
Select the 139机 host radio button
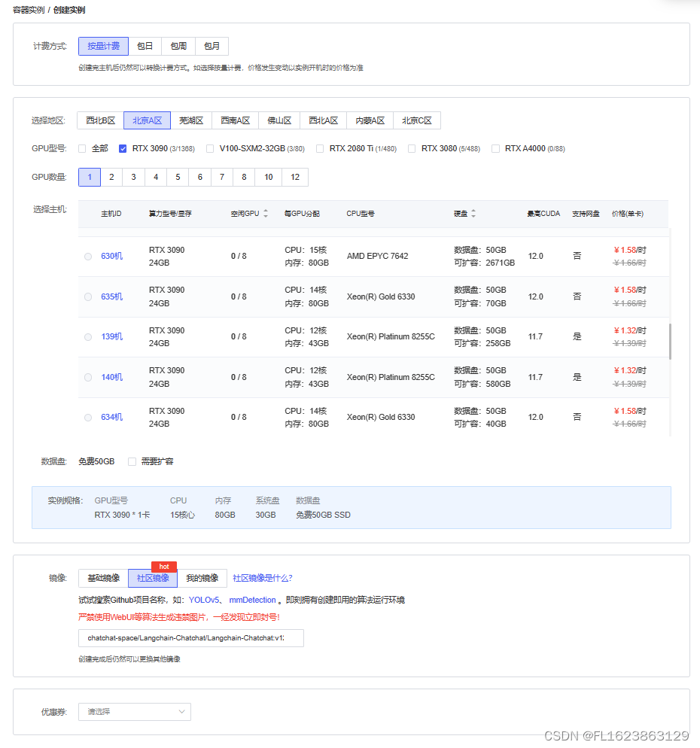88,337
